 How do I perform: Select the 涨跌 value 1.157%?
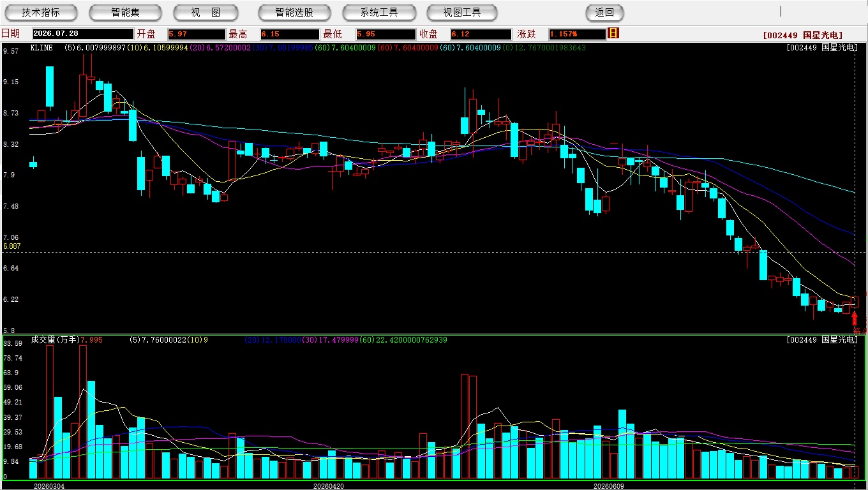(576, 34)
